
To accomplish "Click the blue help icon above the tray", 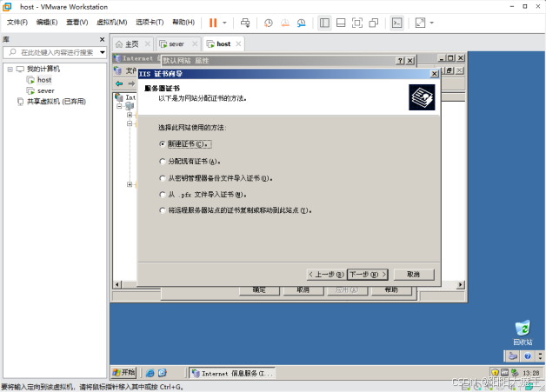I will 528,355.
